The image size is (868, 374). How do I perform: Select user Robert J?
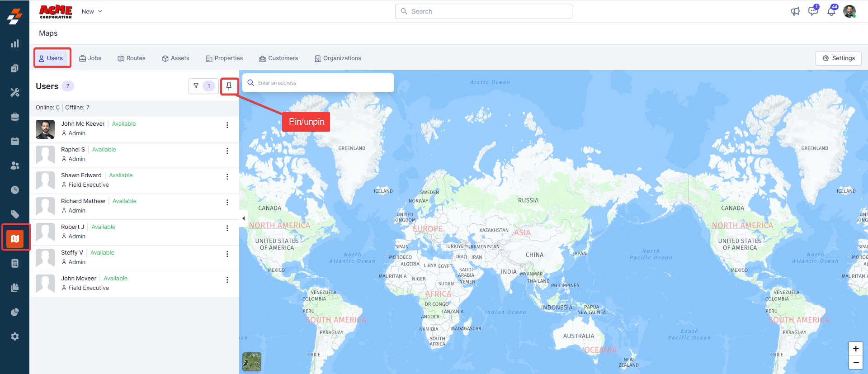(x=134, y=232)
